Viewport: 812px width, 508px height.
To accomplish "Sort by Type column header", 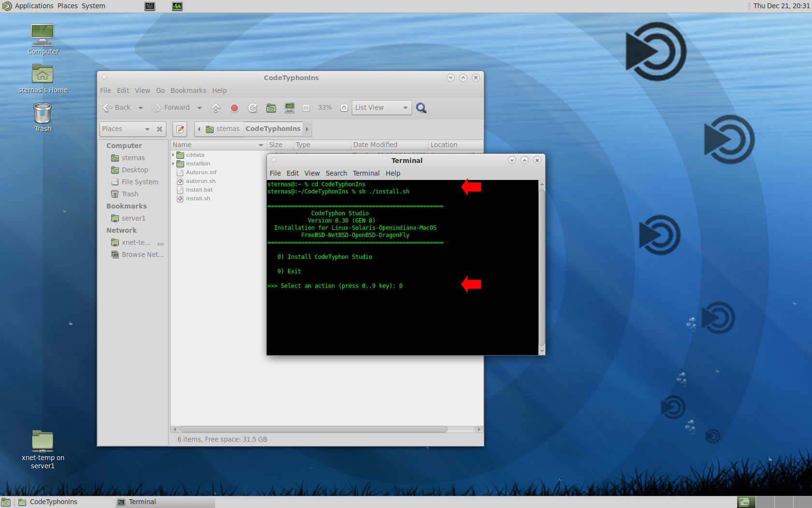I will click(x=322, y=145).
